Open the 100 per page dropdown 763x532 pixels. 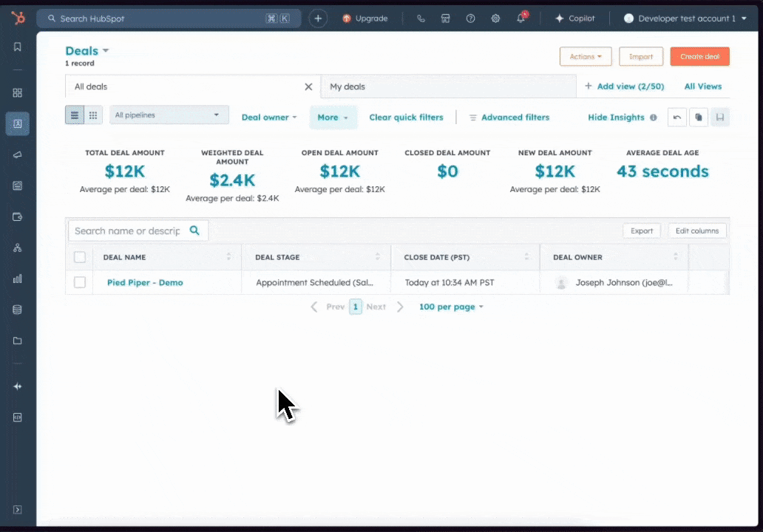(451, 307)
